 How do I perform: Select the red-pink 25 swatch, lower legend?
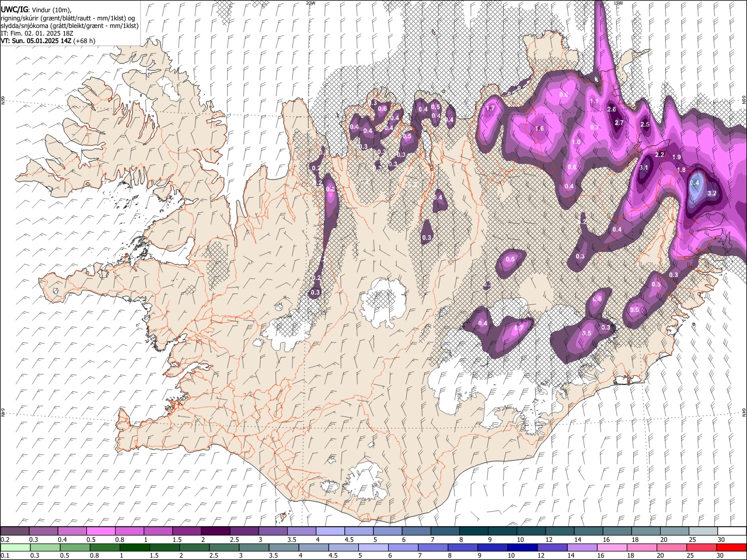701,548
